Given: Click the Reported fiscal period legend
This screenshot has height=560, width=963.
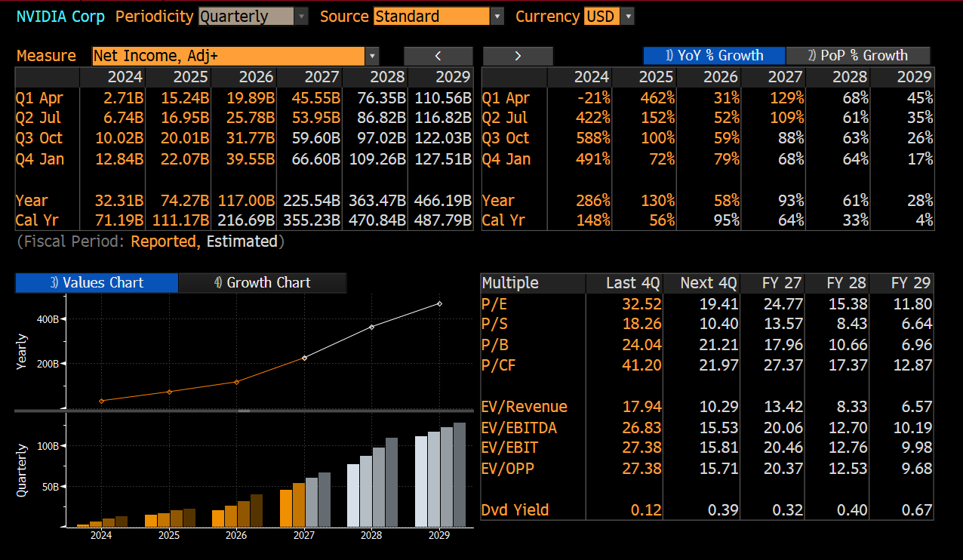Looking at the screenshot, I should pos(165,242).
